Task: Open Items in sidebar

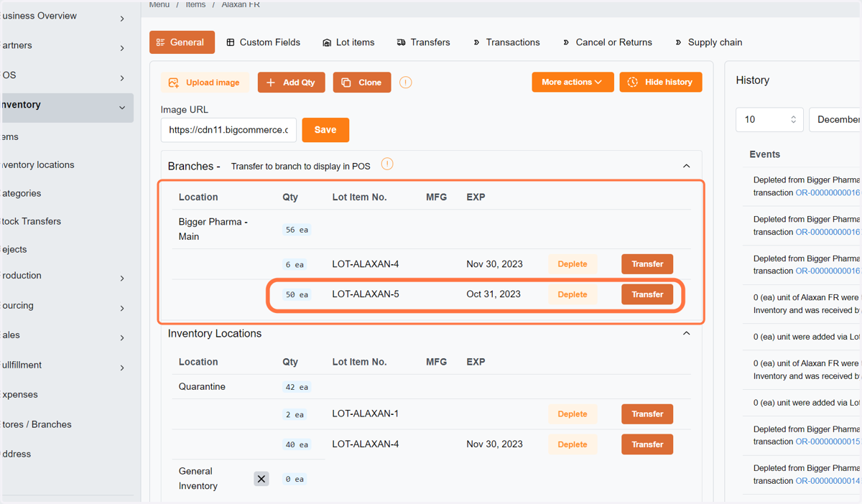Action: click(10, 137)
